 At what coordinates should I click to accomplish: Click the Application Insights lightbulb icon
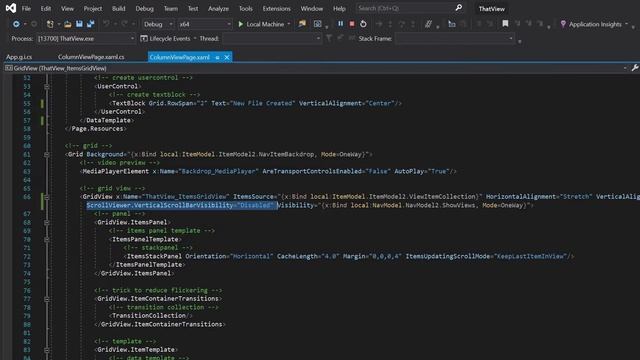click(563, 24)
